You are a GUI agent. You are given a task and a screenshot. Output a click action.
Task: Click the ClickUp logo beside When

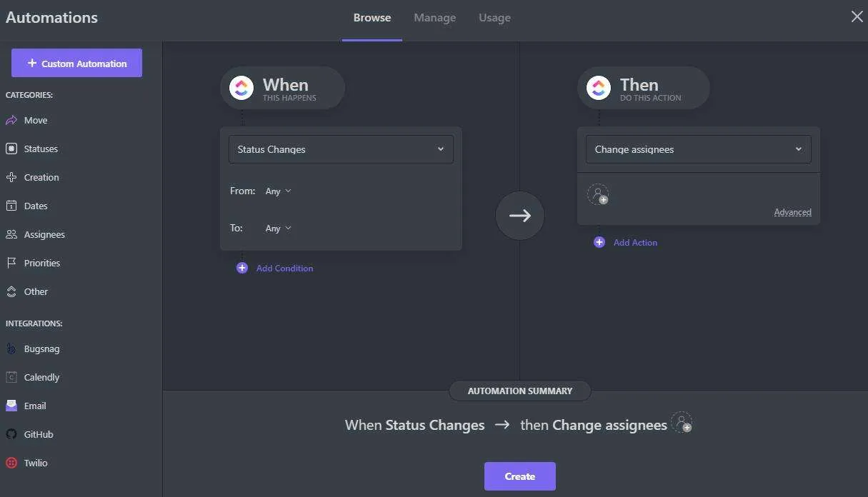(x=241, y=88)
